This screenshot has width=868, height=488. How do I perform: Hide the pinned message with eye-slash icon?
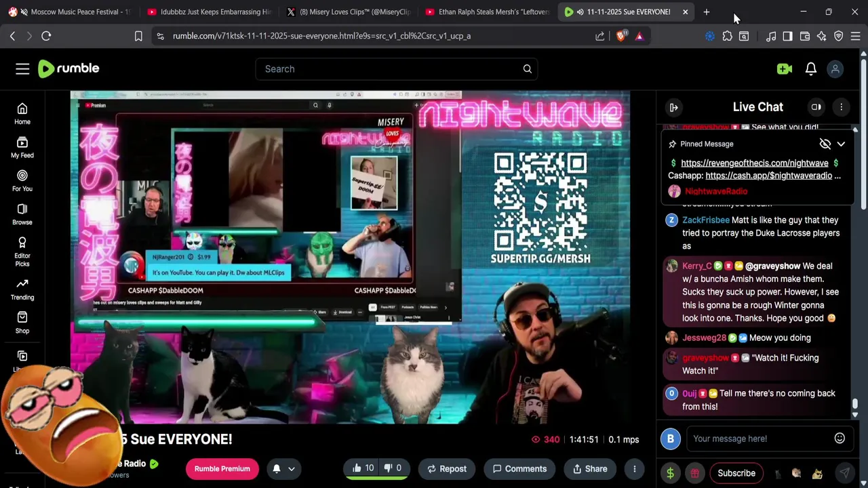[x=825, y=144]
